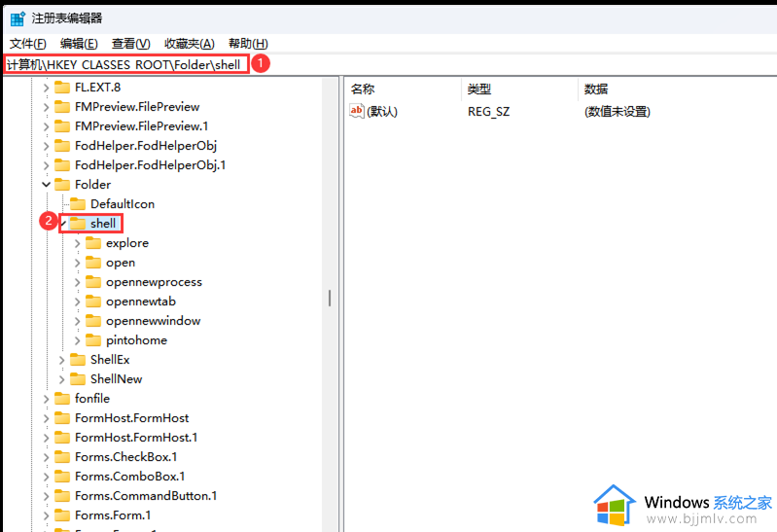
Task: Click the REG_SZ type cell
Action: click(x=488, y=112)
